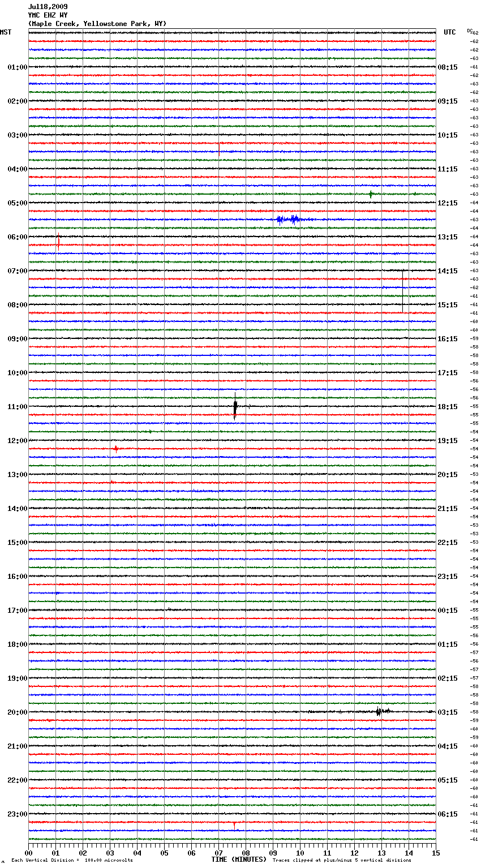Click the 14:15 UTC time label
Viewport: 481px width, 868px height.
[x=448, y=271]
